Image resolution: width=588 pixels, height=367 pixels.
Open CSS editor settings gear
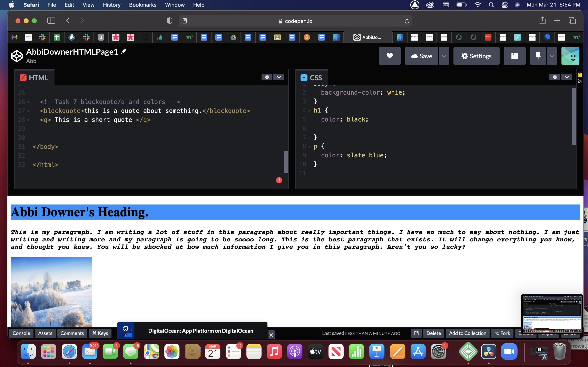click(x=555, y=77)
